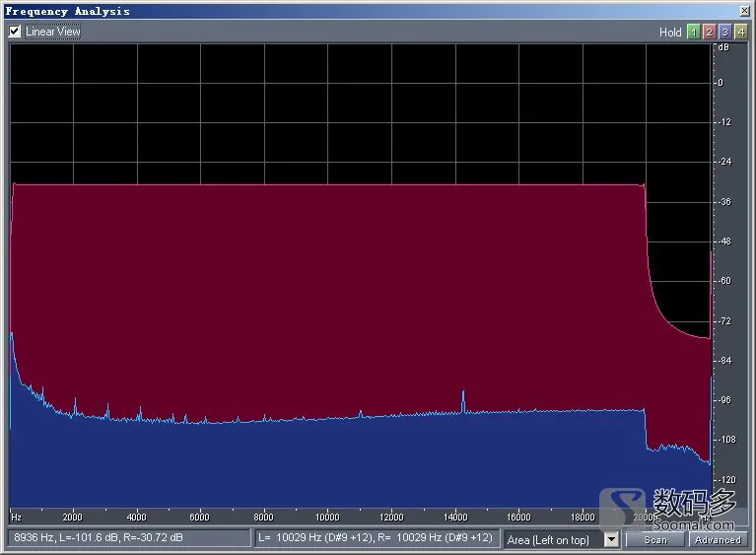The height and width of the screenshot is (555, 756).
Task: Click the -12 dB axis label
Action: 724,122
